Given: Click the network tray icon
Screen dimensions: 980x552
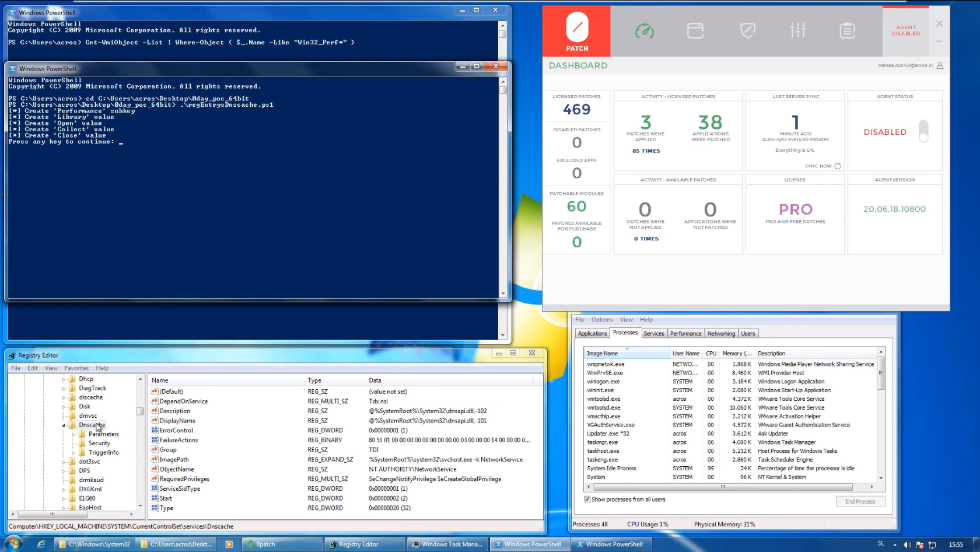Looking at the screenshot, I should click(x=932, y=544).
